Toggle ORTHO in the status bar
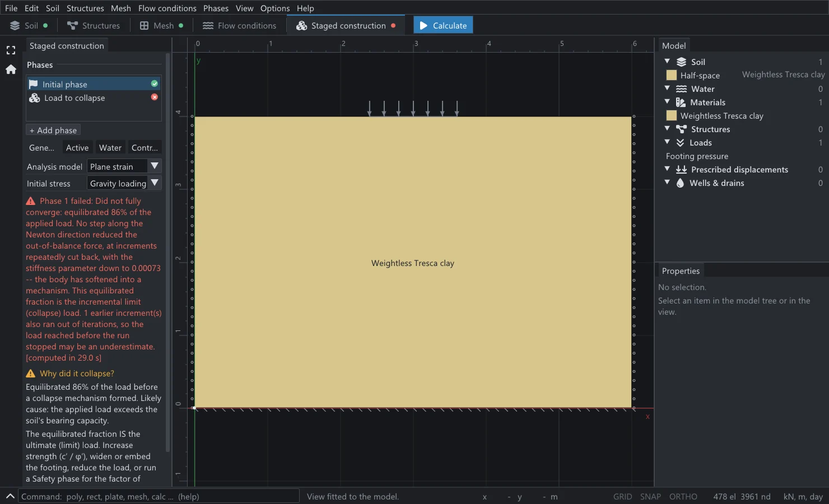This screenshot has height=504, width=829. (683, 497)
